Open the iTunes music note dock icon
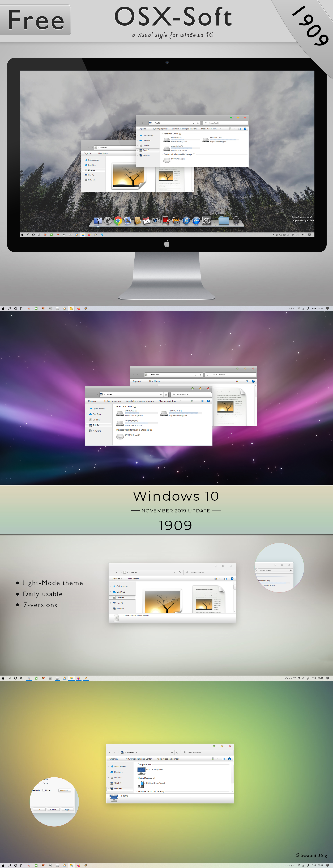Viewport: 333px width, 868px height. [x=186, y=221]
